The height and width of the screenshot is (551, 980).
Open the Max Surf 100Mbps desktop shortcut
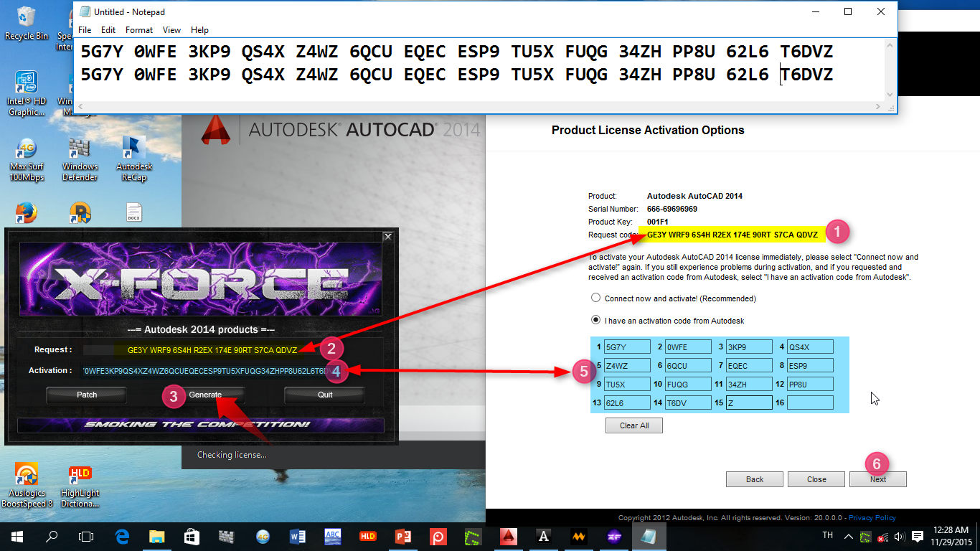27,159
